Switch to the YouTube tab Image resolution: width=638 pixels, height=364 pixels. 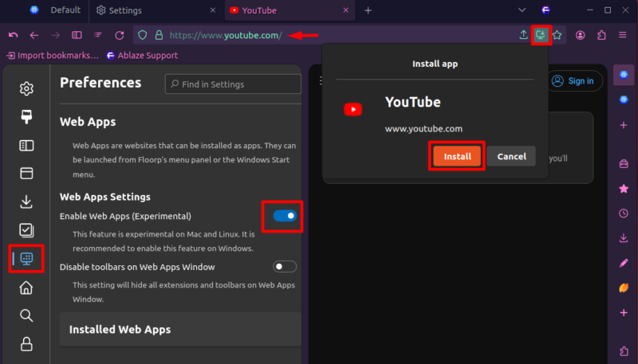click(x=289, y=10)
